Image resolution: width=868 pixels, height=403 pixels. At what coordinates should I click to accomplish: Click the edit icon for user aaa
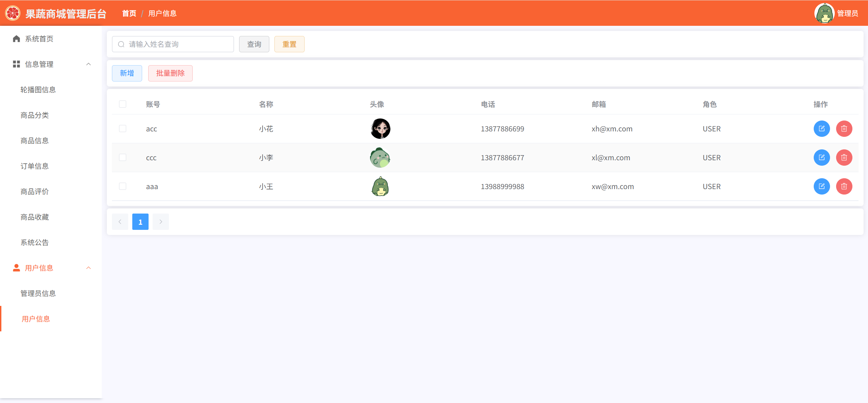tap(821, 186)
